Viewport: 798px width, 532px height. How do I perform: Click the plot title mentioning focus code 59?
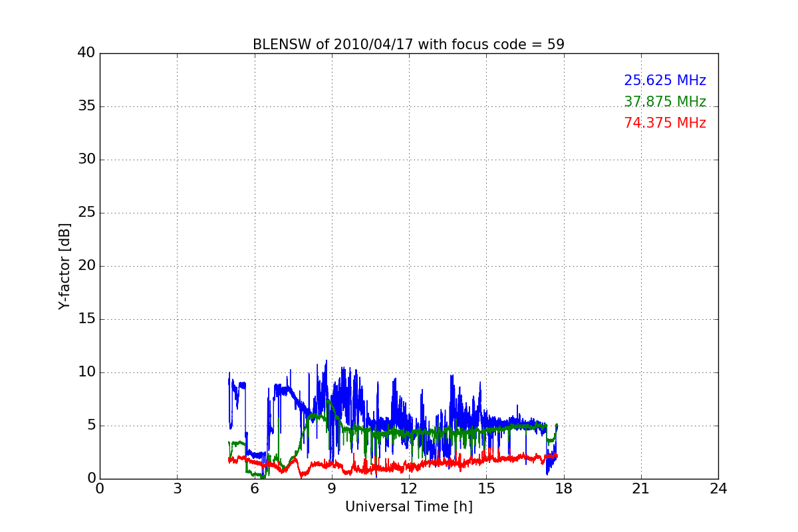point(408,45)
